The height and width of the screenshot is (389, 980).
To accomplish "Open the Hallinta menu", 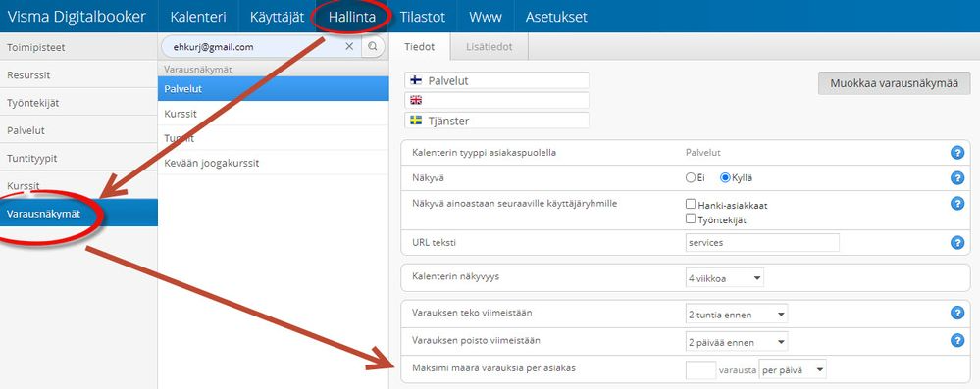I will (351, 17).
